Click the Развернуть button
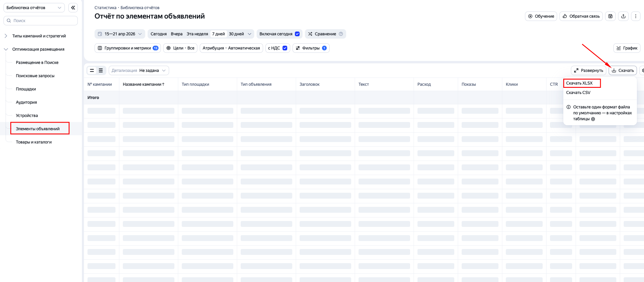Image resolution: width=644 pixels, height=282 pixels. (588, 70)
